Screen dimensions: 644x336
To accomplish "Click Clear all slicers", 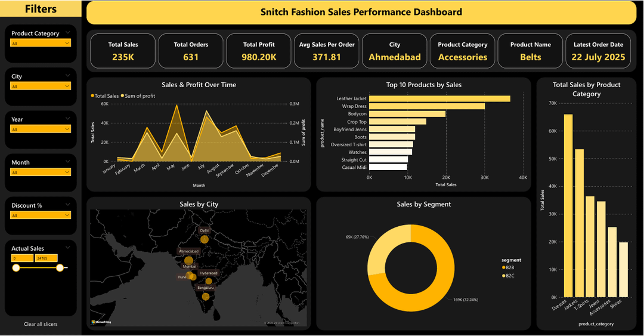I will click(x=41, y=324).
